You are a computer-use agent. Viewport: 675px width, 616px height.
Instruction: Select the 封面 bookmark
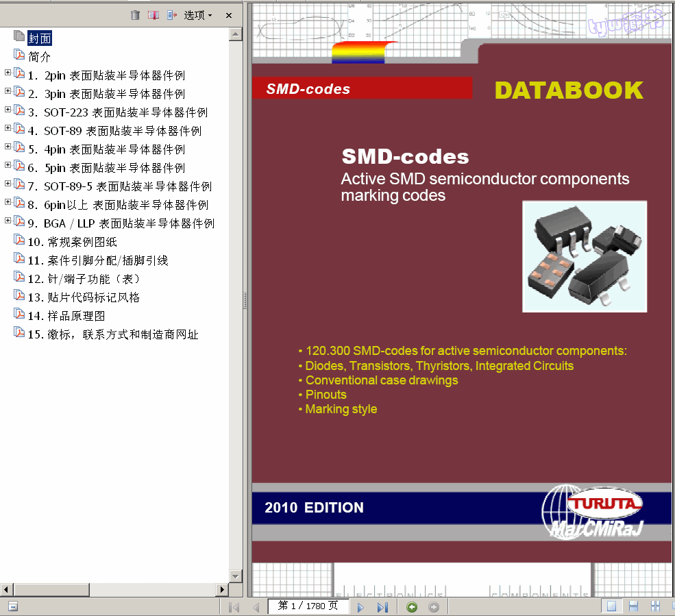41,38
